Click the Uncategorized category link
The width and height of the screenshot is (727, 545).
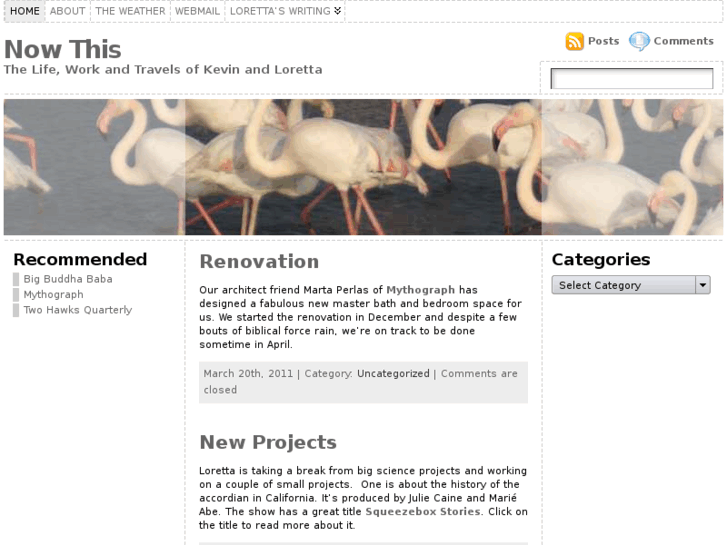point(393,374)
